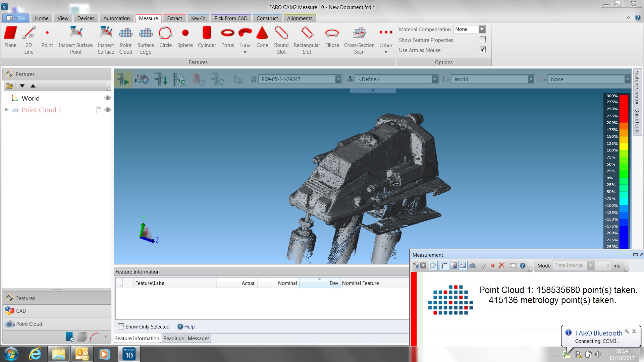644x362 pixels.
Task: Start a Cross-Section Scan
Action: 359,40
